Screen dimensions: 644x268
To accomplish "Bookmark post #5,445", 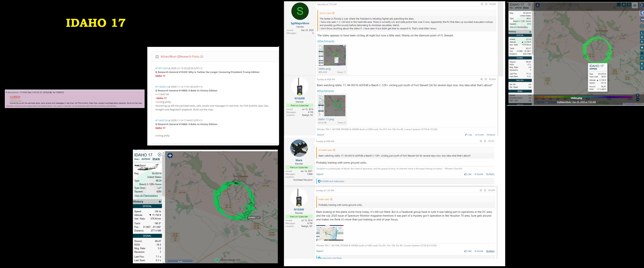I will click(486, 4).
